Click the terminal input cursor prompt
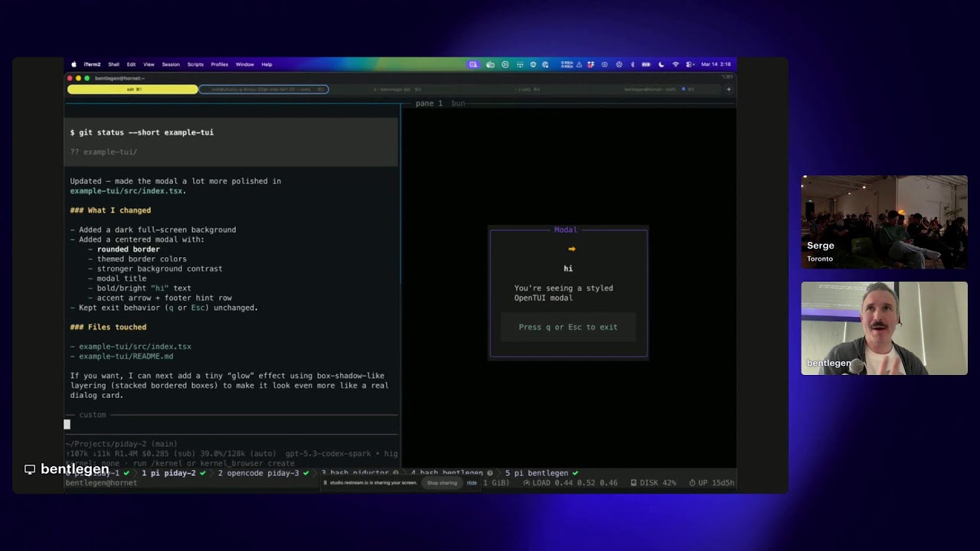This screenshot has width=980, height=551. pyautogui.click(x=67, y=424)
